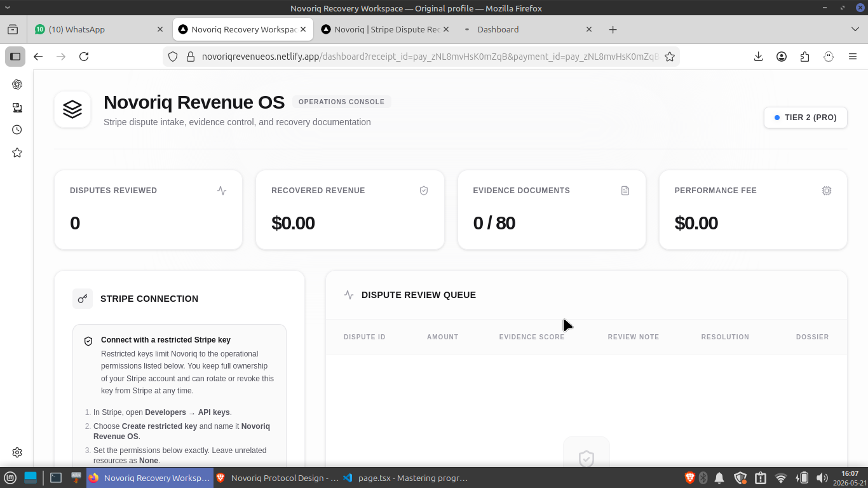The image size is (868, 488).
Task: Open the Firefox account icon
Action: point(782,57)
